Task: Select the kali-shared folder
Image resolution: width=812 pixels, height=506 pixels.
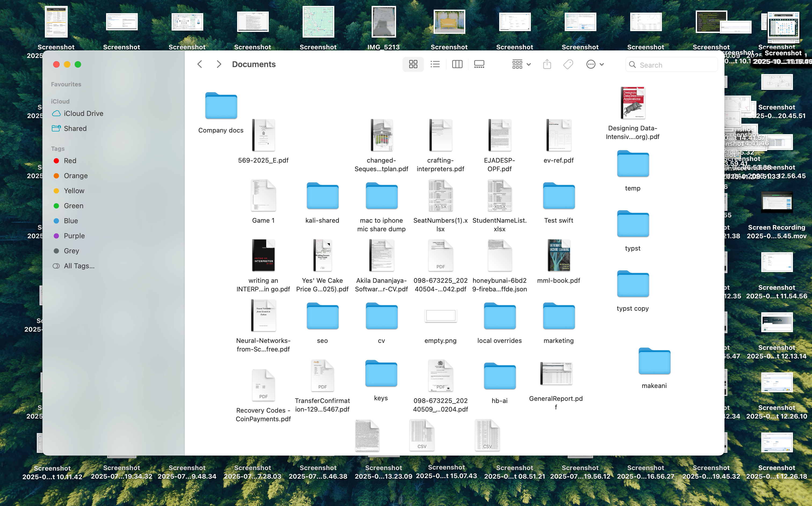Action: click(x=322, y=196)
